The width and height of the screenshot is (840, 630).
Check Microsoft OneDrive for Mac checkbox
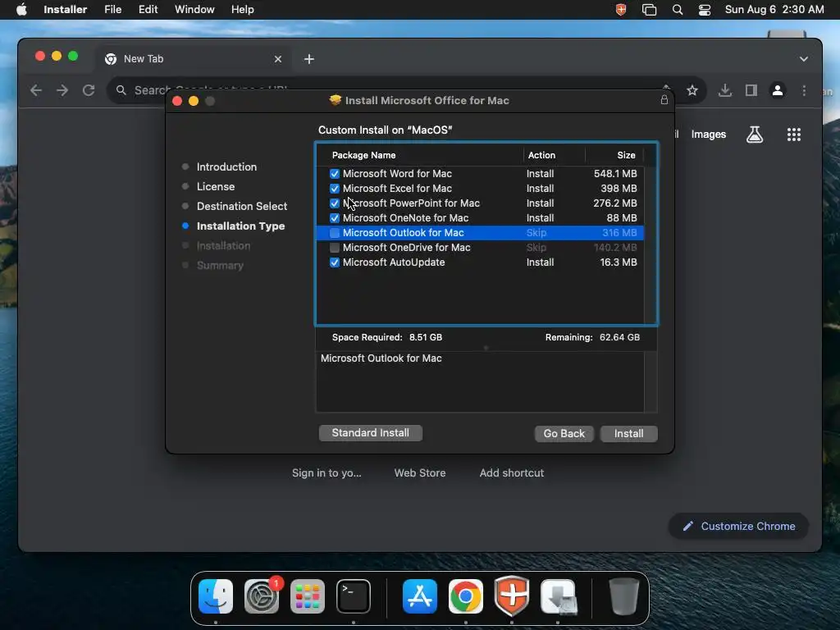coord(335,248)
